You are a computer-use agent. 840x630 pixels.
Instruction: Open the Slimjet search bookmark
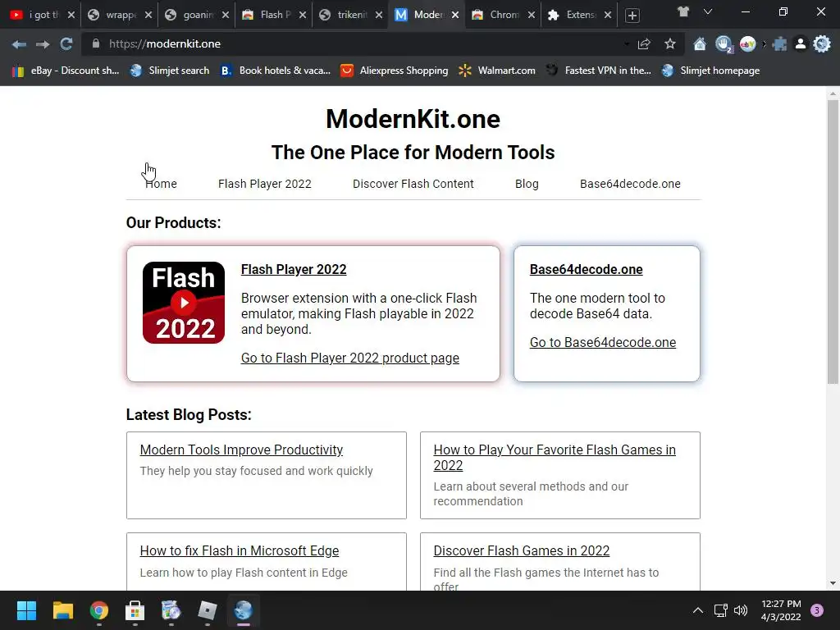(170, 71)
